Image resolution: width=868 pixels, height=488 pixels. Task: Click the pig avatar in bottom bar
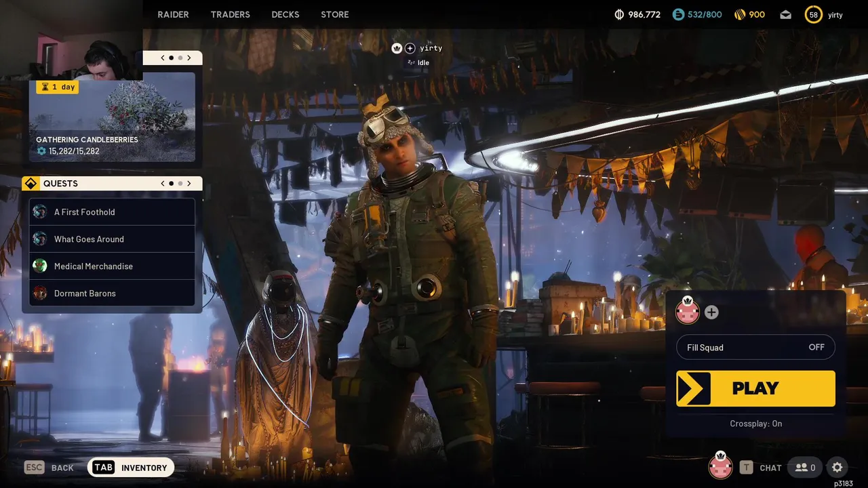pos(720,466)
